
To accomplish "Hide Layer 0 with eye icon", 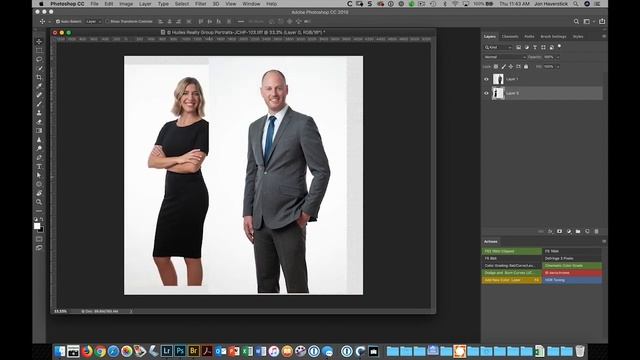I will pyautogui.click(x=486, y=93).
